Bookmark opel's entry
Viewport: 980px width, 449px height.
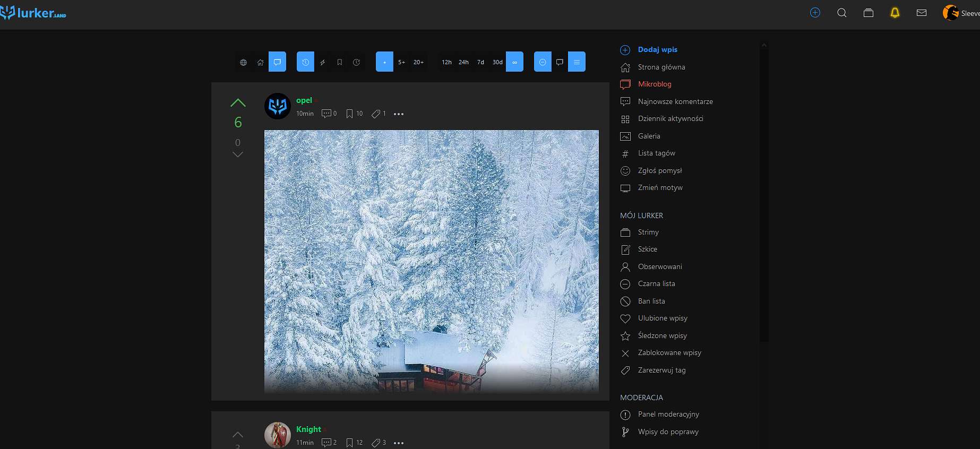[354, 114]
